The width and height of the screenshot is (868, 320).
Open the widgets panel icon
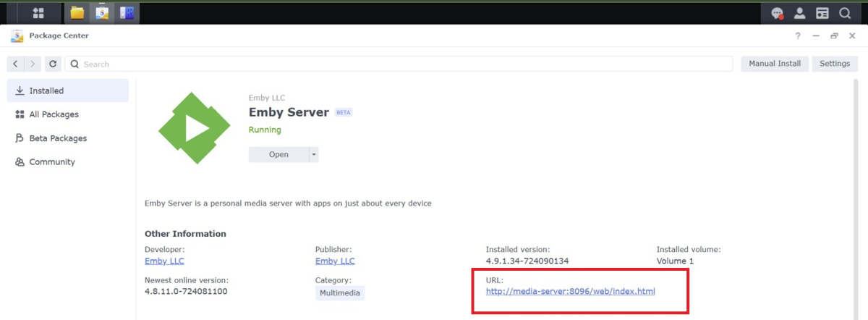tap(822, 13)
